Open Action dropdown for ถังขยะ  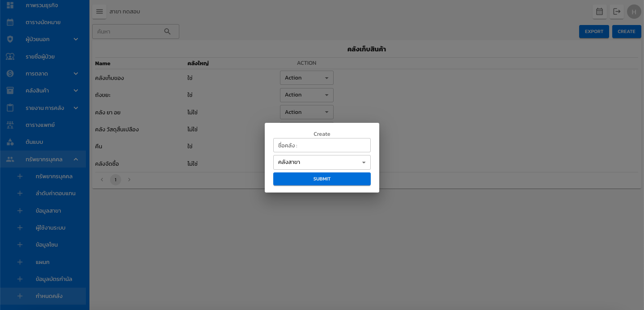coord(307,95)
